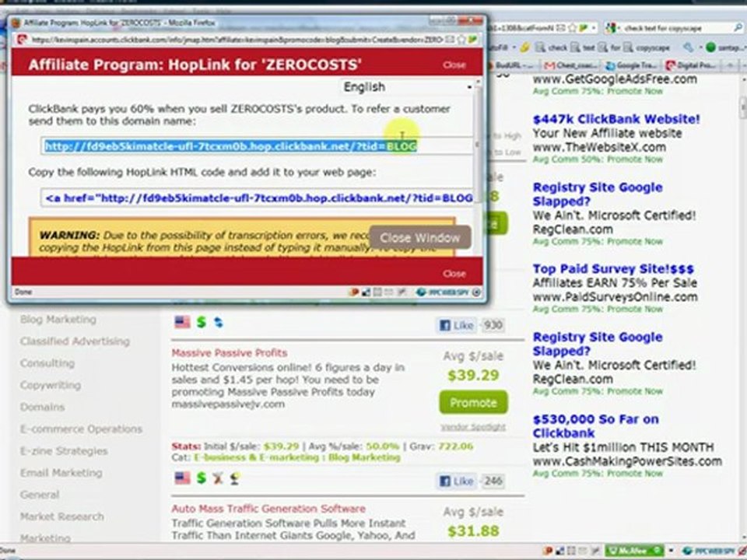Image resolution: width=747 pixels, height=560 pixels.
Task: Click the 'check' highlight button in the toolbar
Action: tap(551, 47)
